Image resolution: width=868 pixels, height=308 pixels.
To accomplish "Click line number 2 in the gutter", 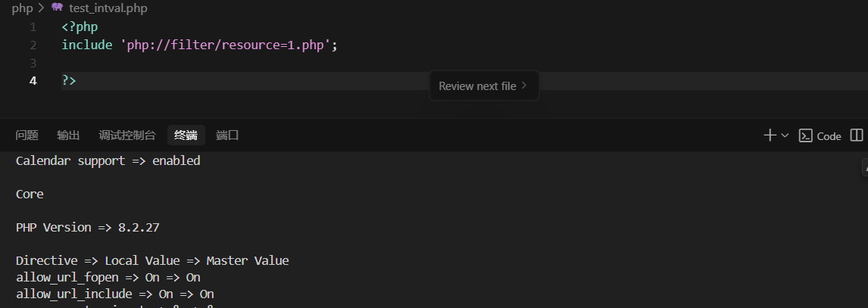I will [x=33, y=45].
